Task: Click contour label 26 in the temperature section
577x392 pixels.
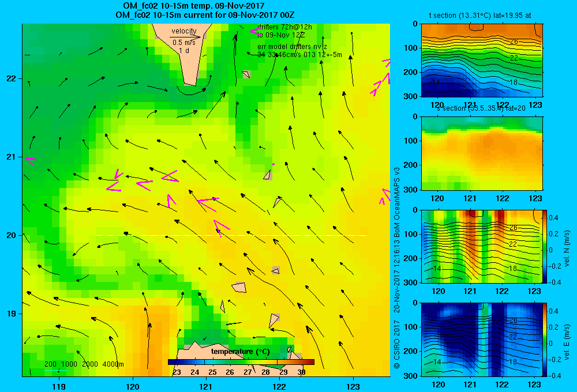Action: click(x=514, y=42)
